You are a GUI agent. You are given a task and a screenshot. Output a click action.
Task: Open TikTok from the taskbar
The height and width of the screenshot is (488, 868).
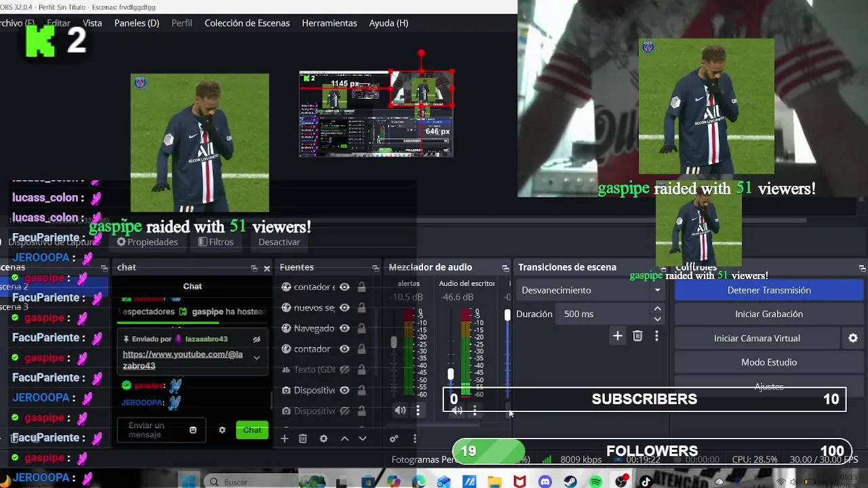(646, 482)
